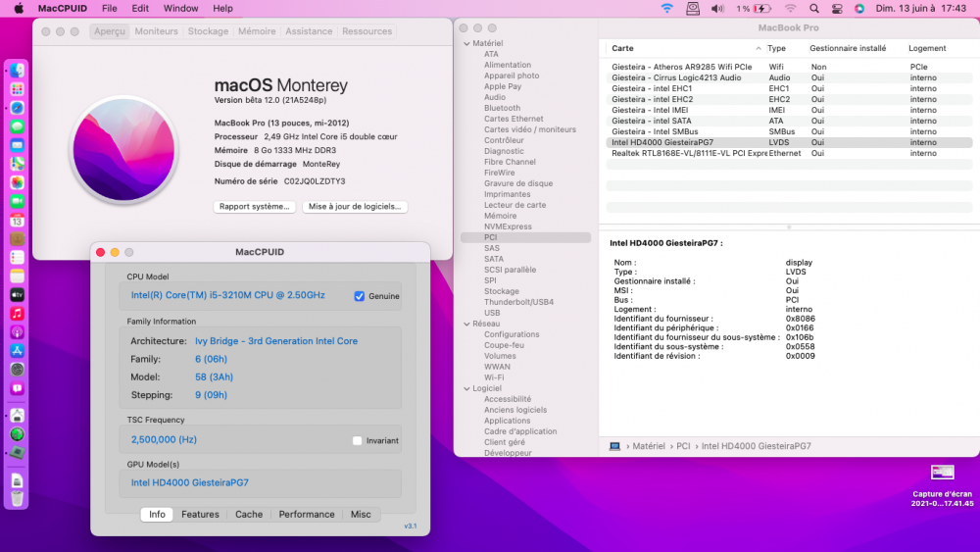Image resolution: width=980 pixels, height=552 pixels.
Task: Open Launchpad in the Dock
Action: click(x=17, y=89)
